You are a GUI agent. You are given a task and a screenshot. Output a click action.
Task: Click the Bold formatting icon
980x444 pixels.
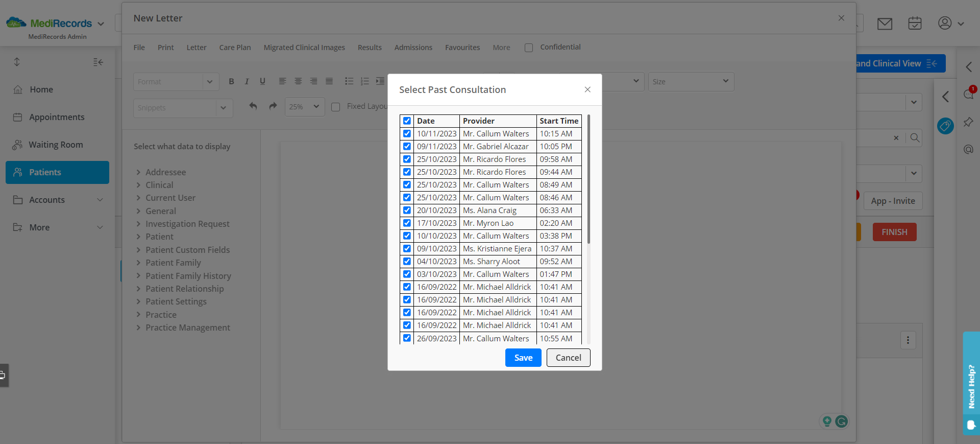click(x=231, y=81)
